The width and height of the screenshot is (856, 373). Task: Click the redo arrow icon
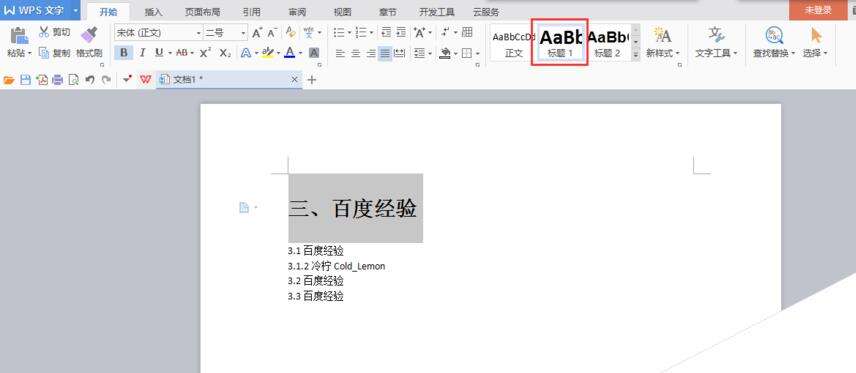106,80
